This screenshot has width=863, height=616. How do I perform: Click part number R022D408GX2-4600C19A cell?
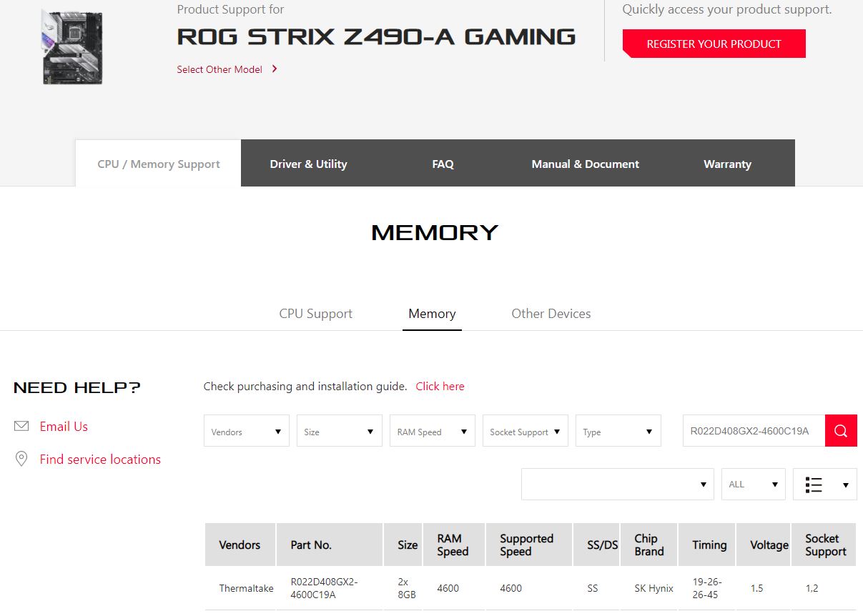[x=324, y=588]
